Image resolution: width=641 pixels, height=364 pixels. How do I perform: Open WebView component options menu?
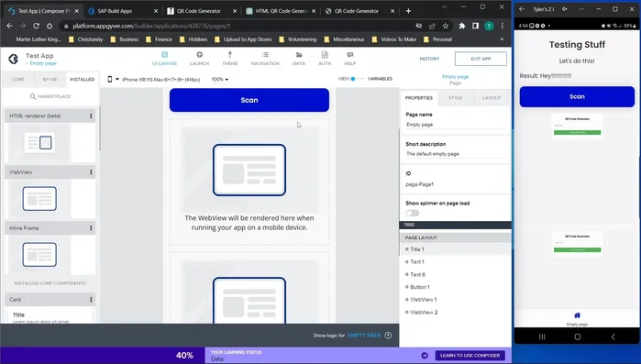click(91, 172)
